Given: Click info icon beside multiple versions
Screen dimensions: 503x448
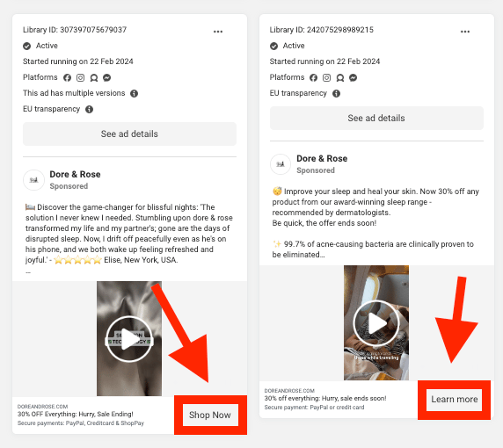Looking at the screenshot, I should (134, 94).
